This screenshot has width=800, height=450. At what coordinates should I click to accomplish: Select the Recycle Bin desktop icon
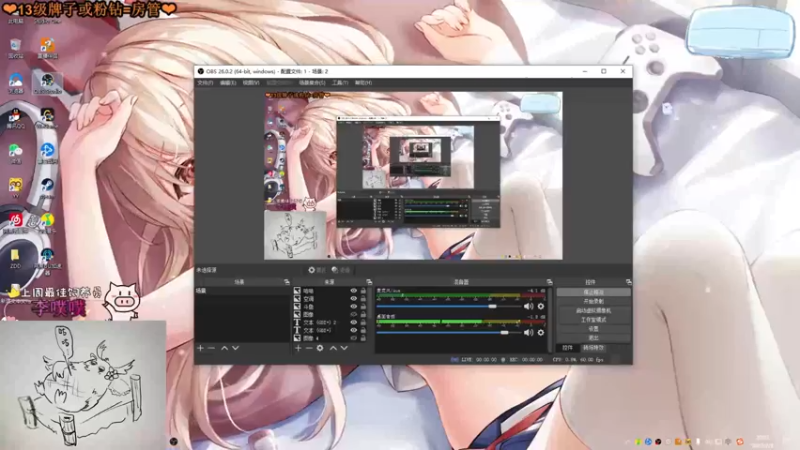[x=16, y=48]
